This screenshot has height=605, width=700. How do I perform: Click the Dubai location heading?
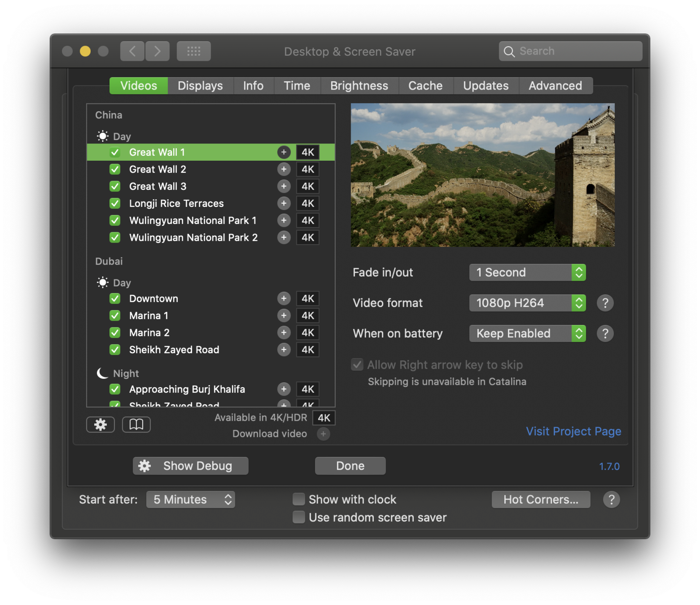point(109,262)
